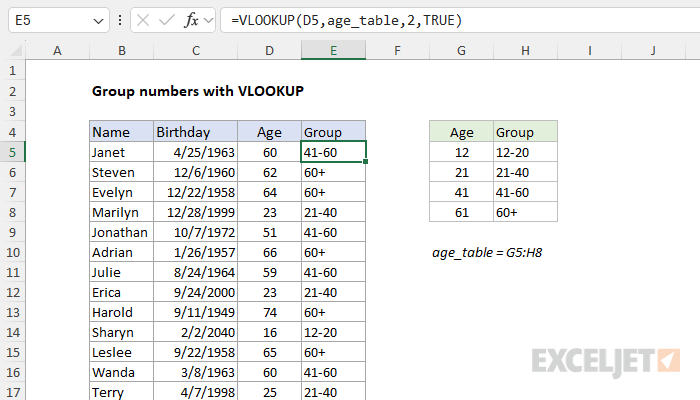Select the cell containing 'Janet'
The image size is (700, 400).
pyautogui.click(x=121, y=152)
